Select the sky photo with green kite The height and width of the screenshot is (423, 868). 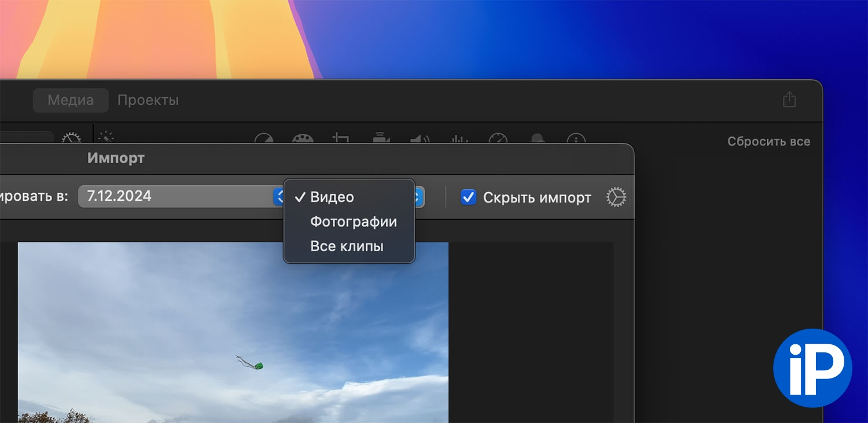(x=233, y=332)
